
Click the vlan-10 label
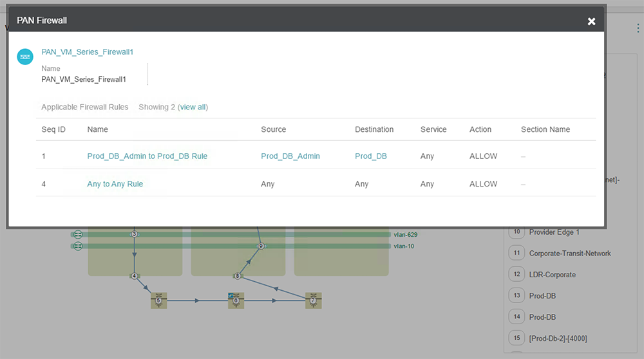tap(404, 246)
